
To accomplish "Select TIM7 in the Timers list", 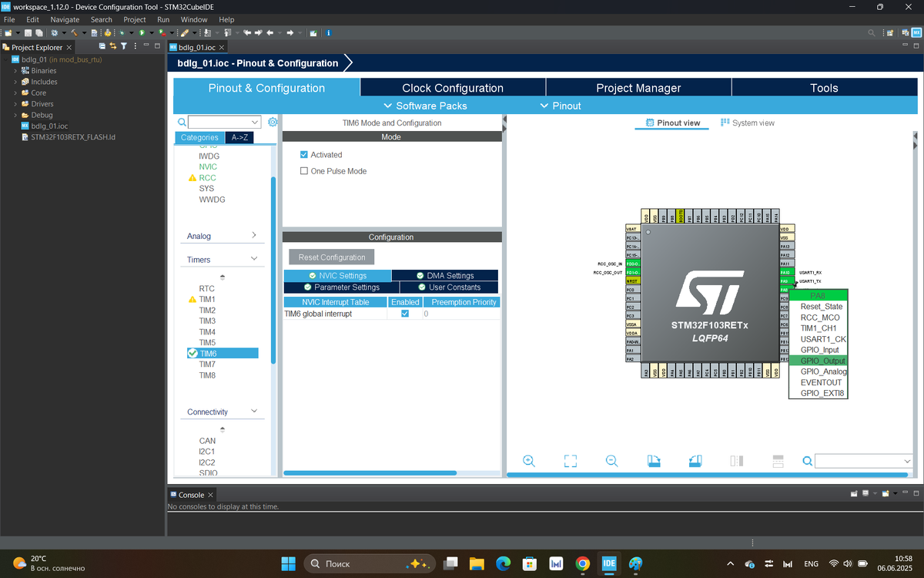I will coord(207,365).
